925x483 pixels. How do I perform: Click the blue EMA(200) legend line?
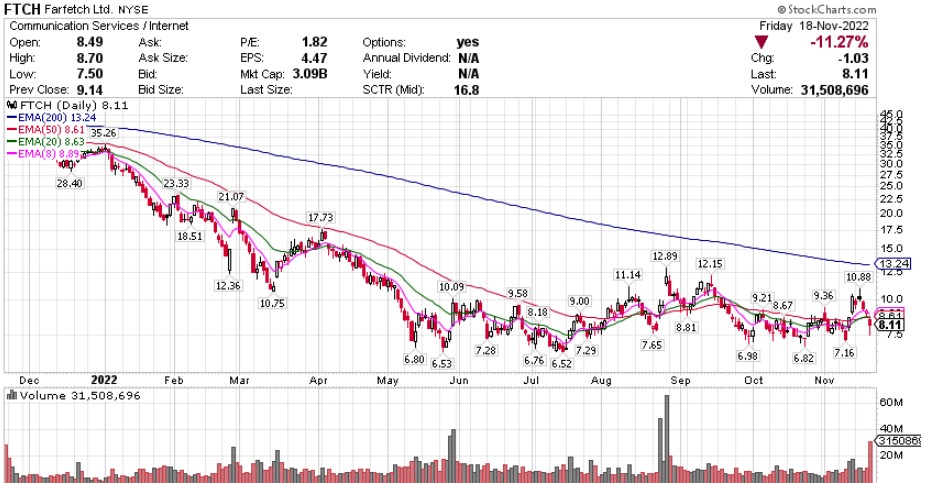(x=12, y=117)
